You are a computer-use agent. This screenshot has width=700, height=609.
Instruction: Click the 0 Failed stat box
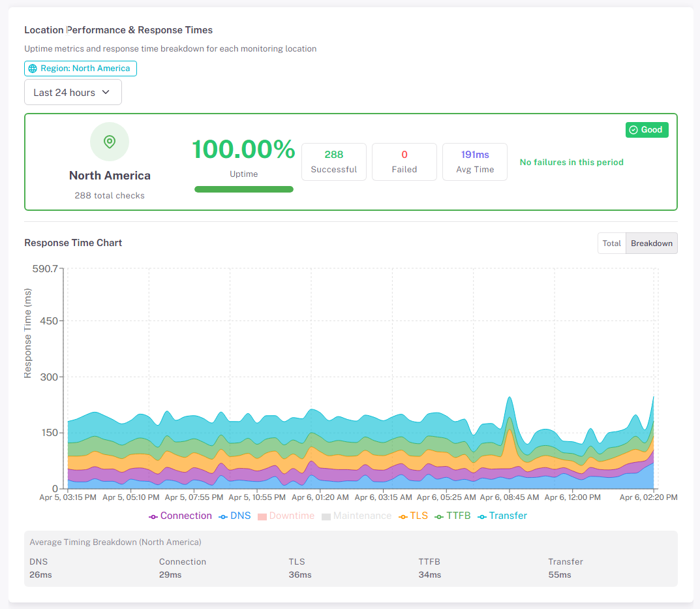[x=404, y=161]
